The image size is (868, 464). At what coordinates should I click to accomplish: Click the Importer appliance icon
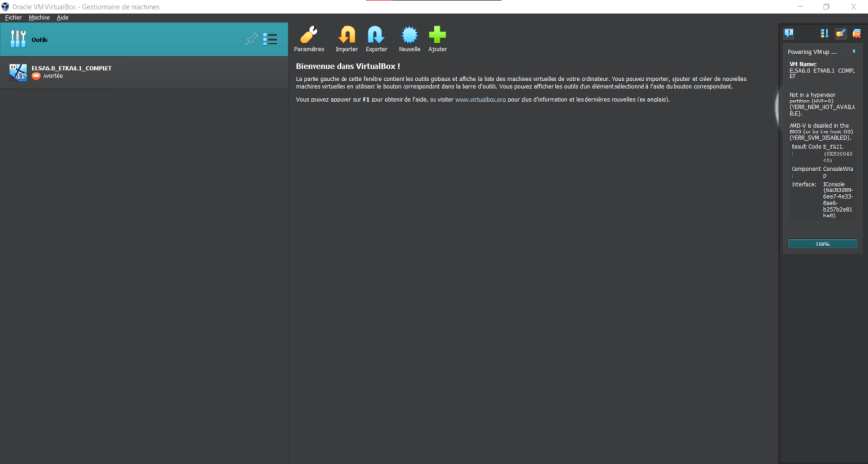point(346,35)
